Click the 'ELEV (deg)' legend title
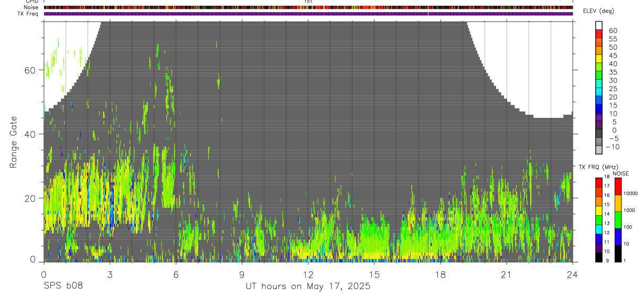Viewport: 644px width, 297px height. [x=598, y=11]
